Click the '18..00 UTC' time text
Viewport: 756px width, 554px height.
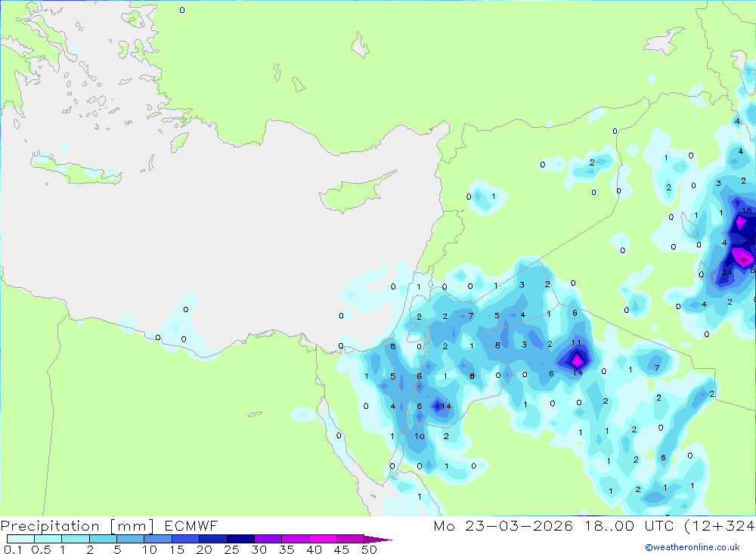(629, 526)
